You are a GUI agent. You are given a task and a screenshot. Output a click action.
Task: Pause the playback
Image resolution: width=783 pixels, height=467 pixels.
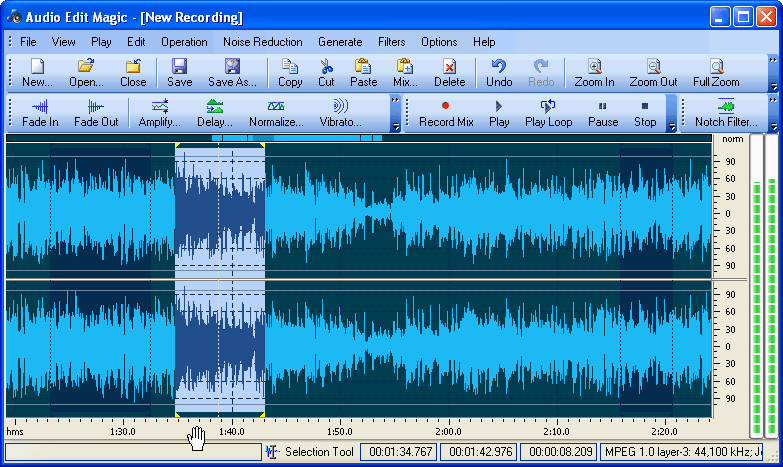[603, 113]
